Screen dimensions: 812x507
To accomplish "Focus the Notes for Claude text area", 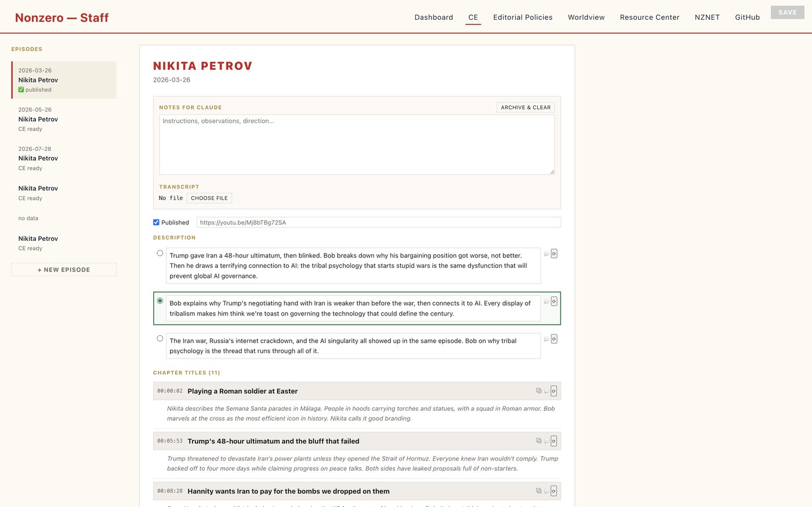I will click(357, 144).
